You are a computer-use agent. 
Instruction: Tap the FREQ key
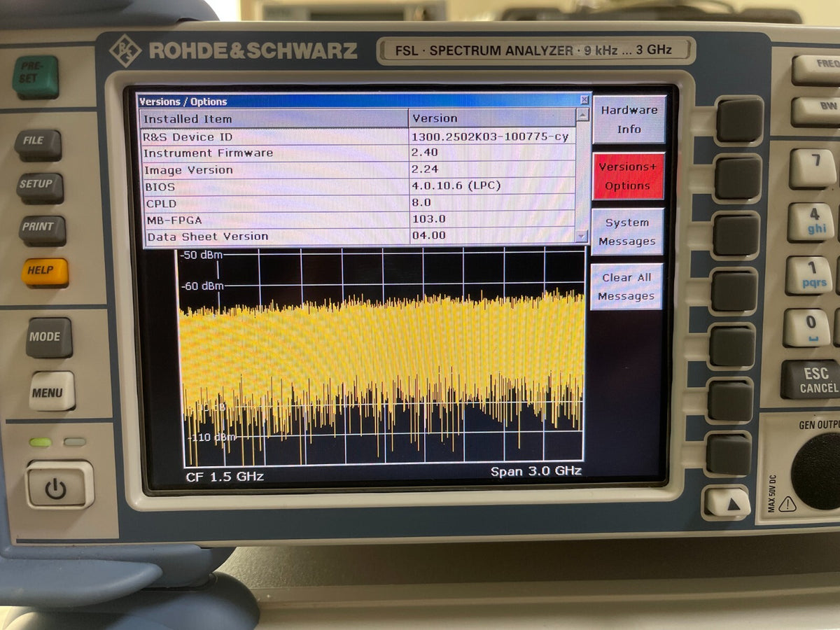(x=818, y=69)
